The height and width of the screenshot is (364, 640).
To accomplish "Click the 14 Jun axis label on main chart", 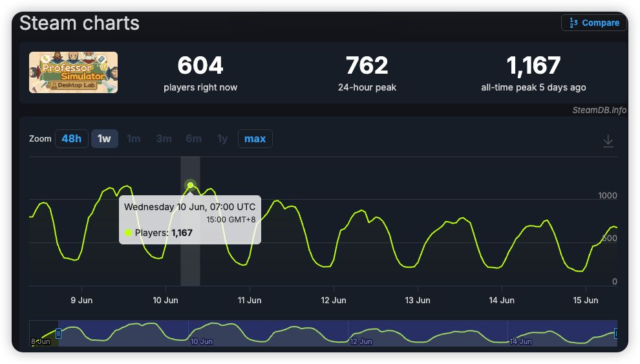I will point(502,301).
